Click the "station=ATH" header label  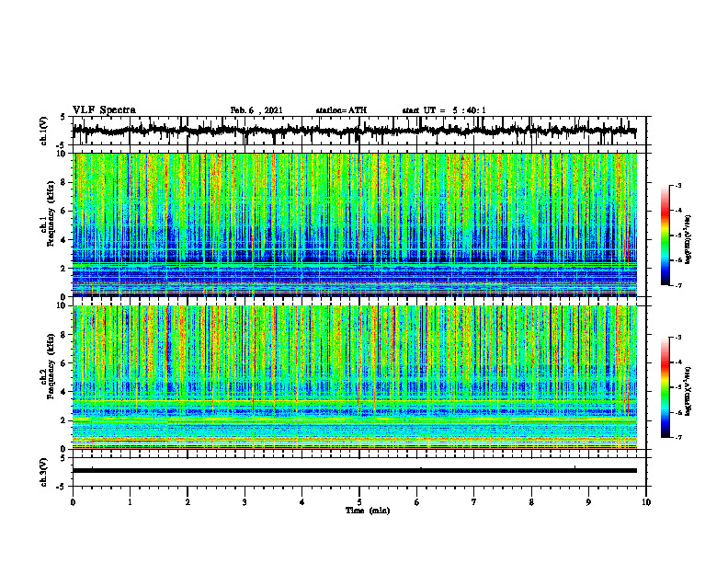point(341,110)
